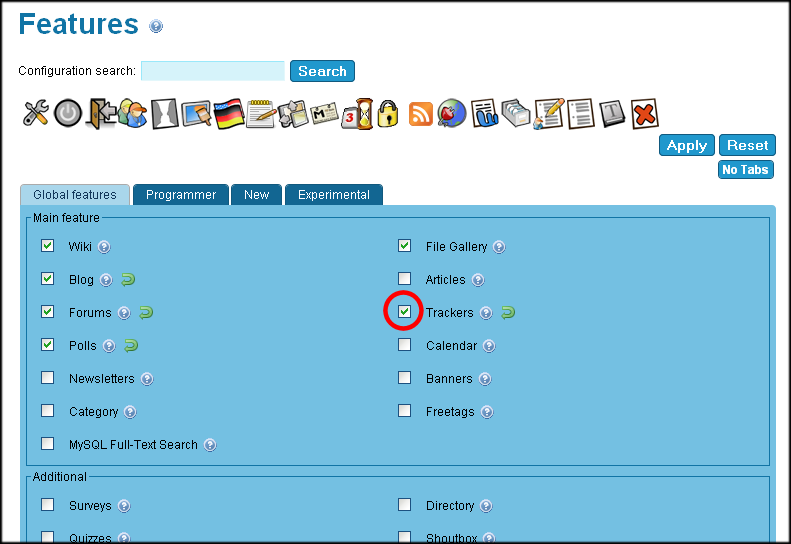Click the red X icon in toolbar
Image resolution: width=791 pixels, height=544 pixels.
tap(644, 114)
